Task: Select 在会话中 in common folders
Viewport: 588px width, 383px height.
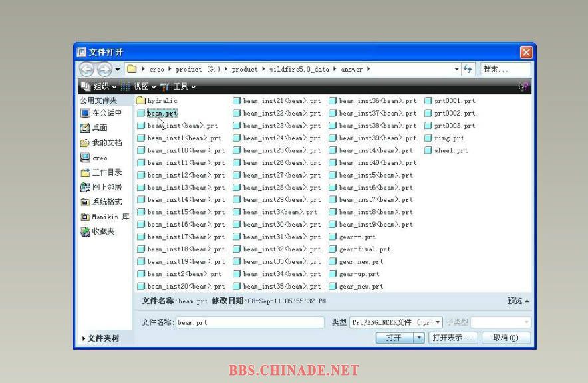Action: [x=101, y=113]
